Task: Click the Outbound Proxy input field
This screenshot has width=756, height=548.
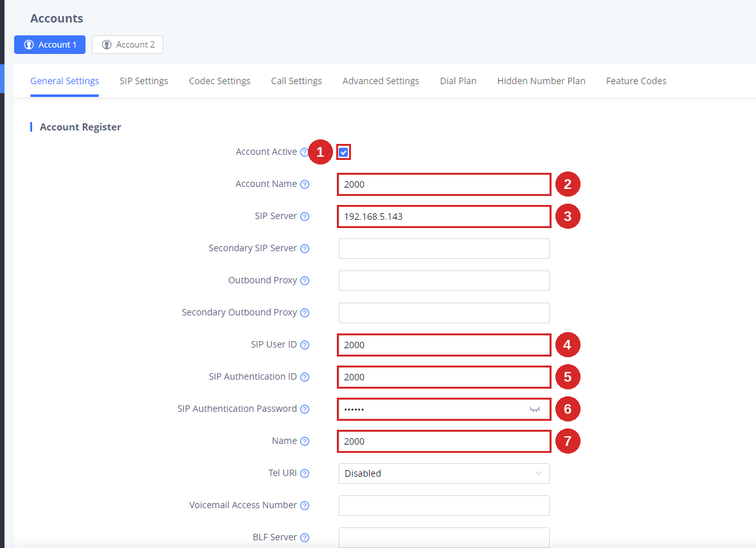Action: (x=444, y=281)
